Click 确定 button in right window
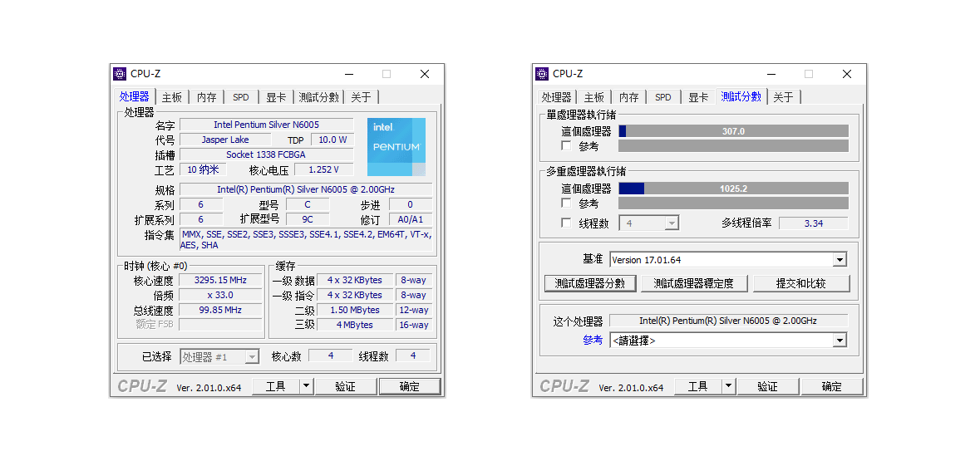980x451 pixels. [832, 386]
